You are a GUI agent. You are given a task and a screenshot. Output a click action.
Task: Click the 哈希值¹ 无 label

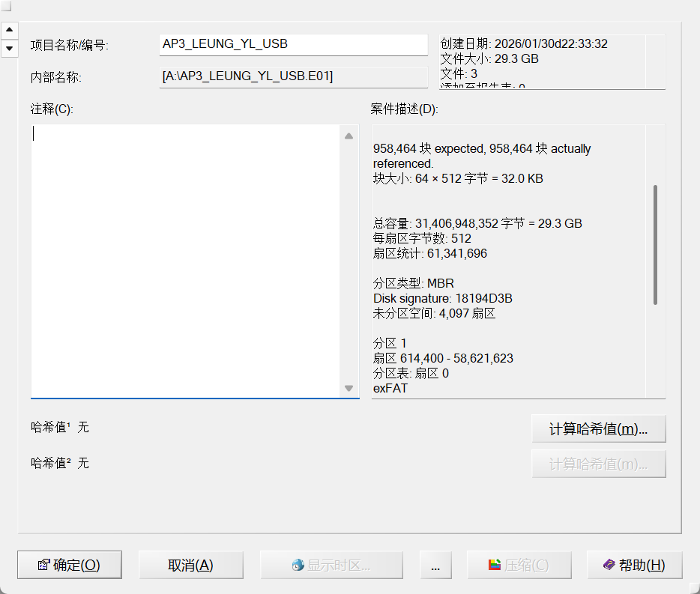60,427
